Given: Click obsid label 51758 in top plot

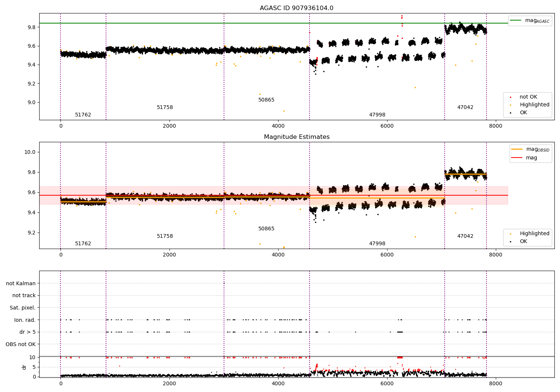Looking at the screenshot, I should 165,108.
